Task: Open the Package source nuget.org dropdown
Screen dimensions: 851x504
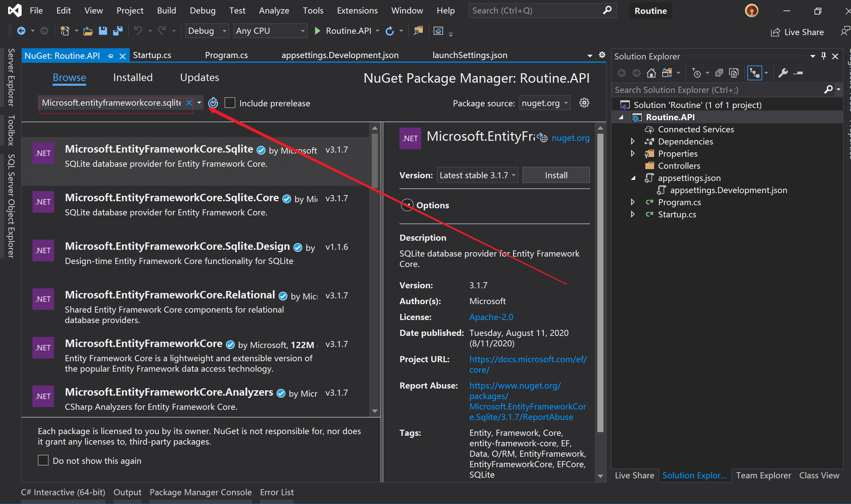Action: click(545, 103)
